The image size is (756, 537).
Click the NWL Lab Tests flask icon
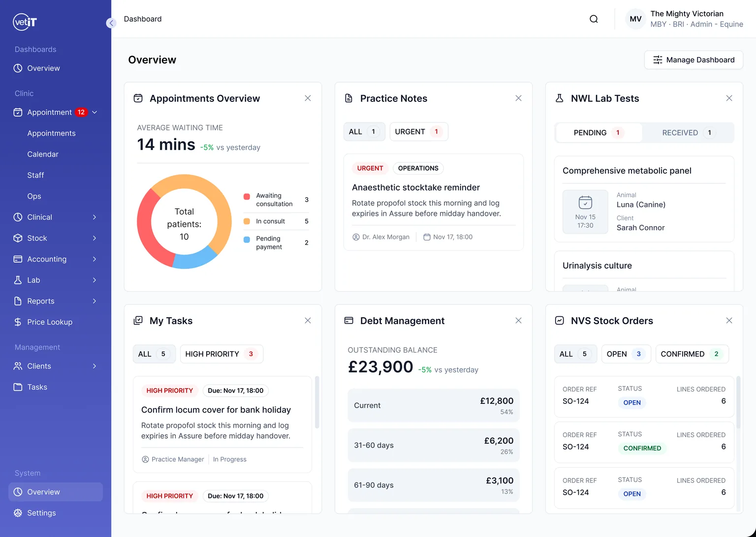click(x=559, y=98)
